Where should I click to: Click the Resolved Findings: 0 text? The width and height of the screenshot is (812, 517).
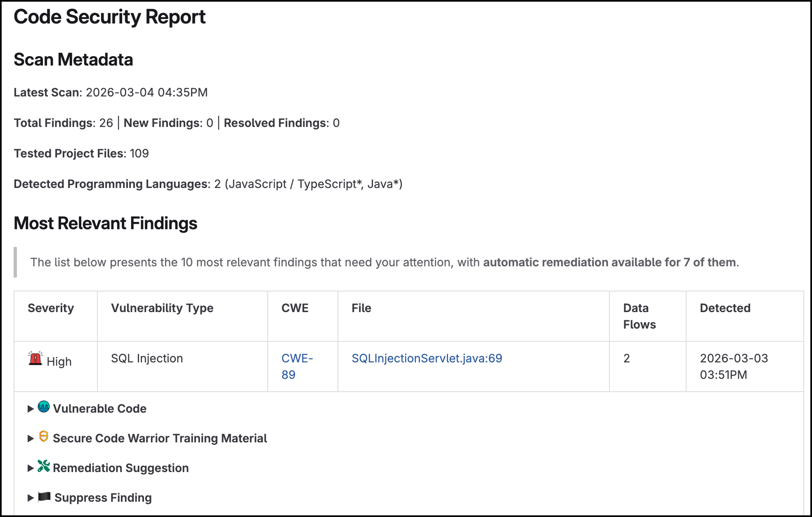tap(282, 123)
